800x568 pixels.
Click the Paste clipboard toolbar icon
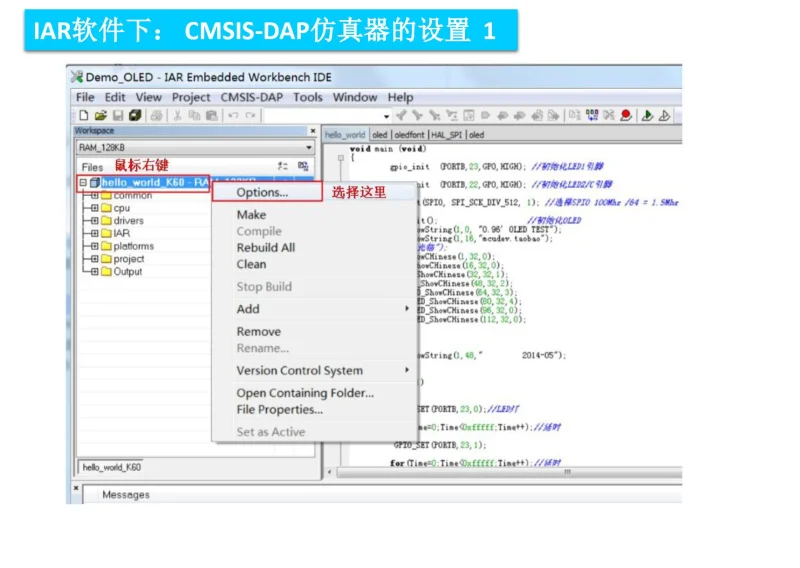[212, 115]
